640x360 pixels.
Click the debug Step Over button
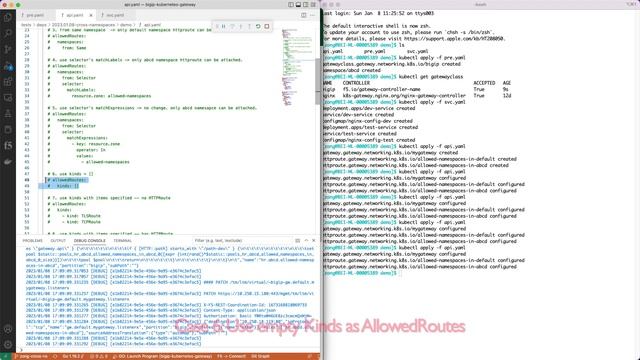click(232, 26)
